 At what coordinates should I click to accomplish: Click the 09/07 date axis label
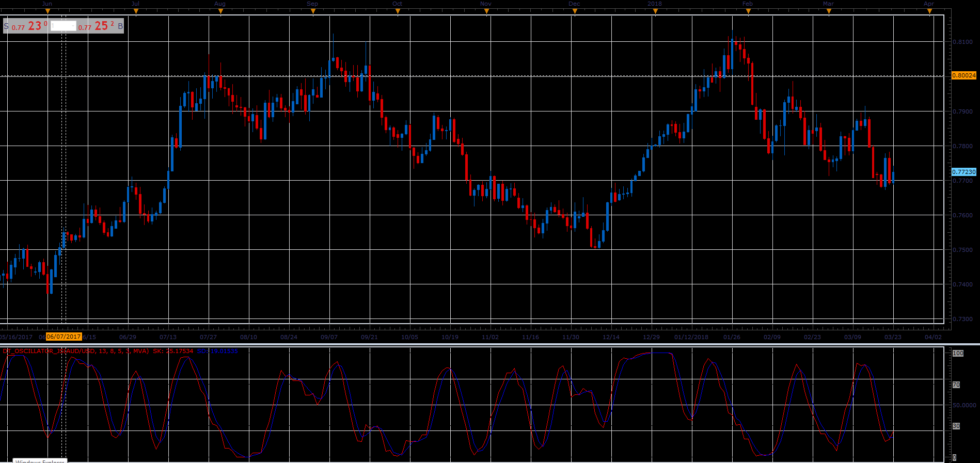click(329, 337)
